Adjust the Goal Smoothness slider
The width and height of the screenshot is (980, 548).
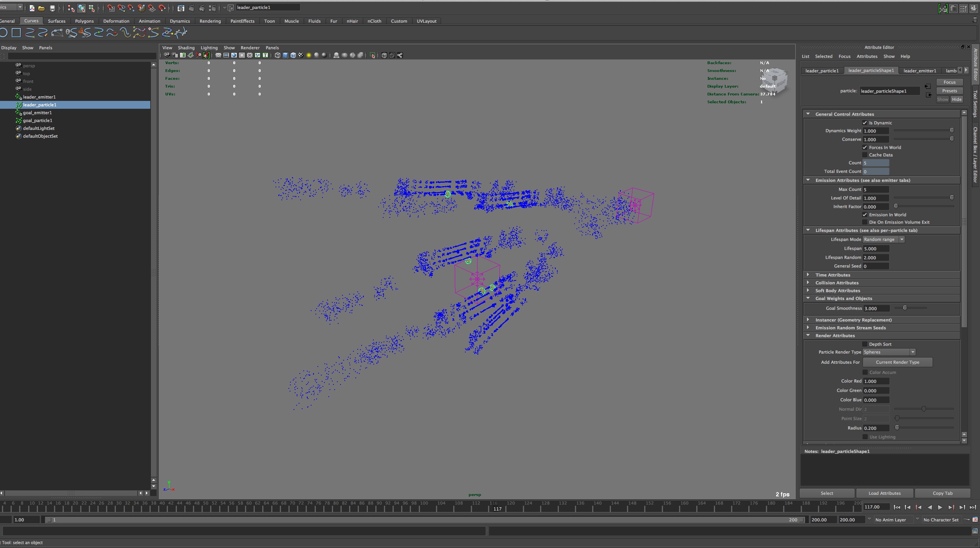click(x=905, y=308)
